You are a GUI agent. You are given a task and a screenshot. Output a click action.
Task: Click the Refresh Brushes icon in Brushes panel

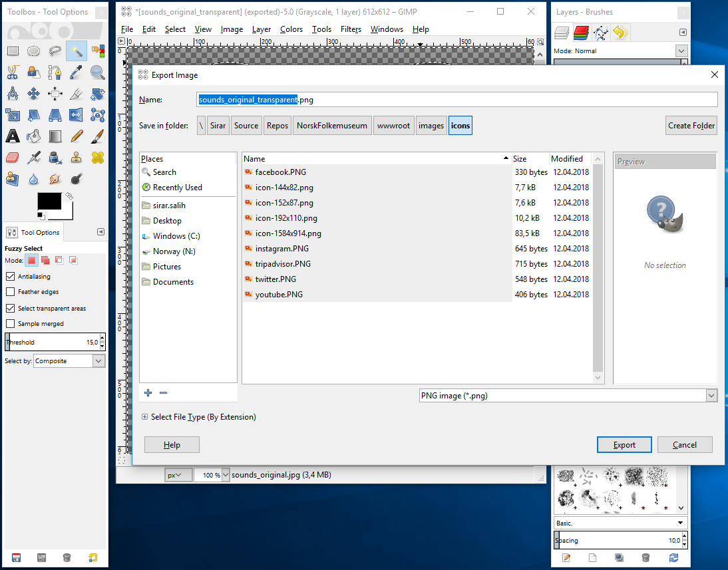pos(673,558)
